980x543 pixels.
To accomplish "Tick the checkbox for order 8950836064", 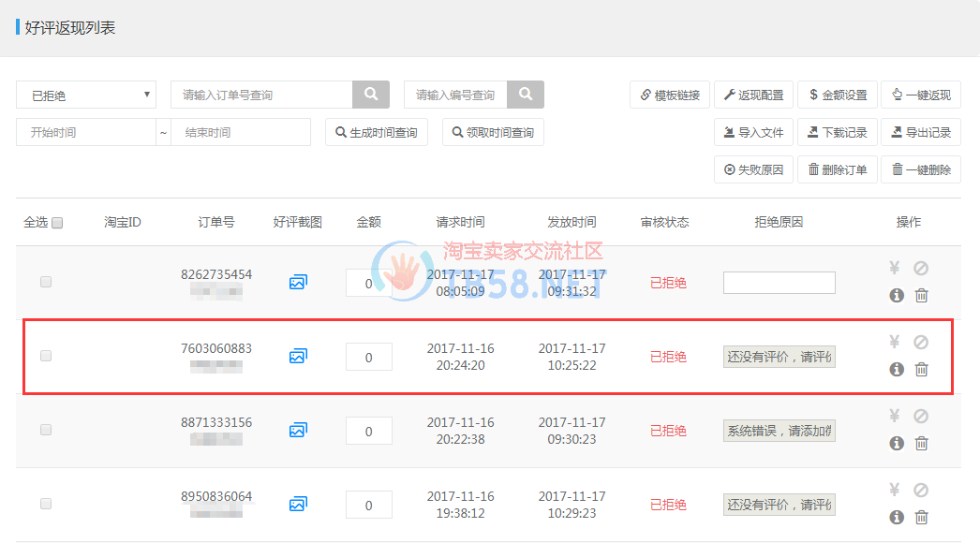I will click(46, 504).
